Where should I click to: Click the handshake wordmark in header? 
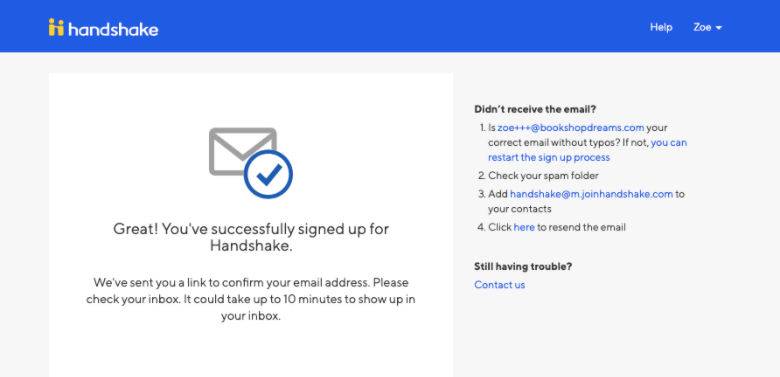pos(113,29)
